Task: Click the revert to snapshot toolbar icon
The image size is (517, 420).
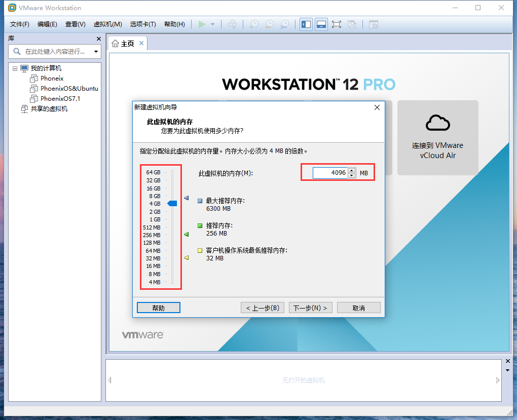Action: (269, 24)
